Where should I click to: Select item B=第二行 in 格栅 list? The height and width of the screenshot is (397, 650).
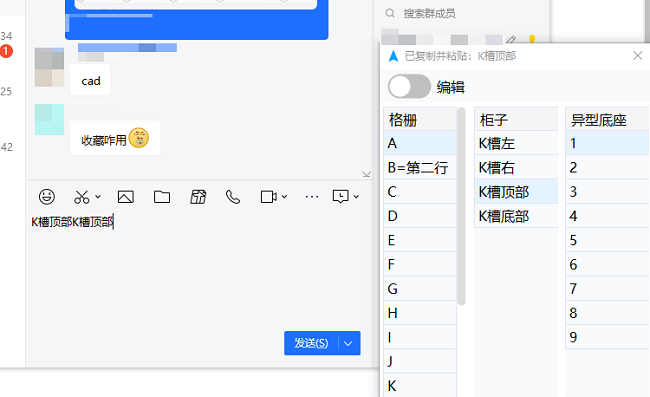420,167
